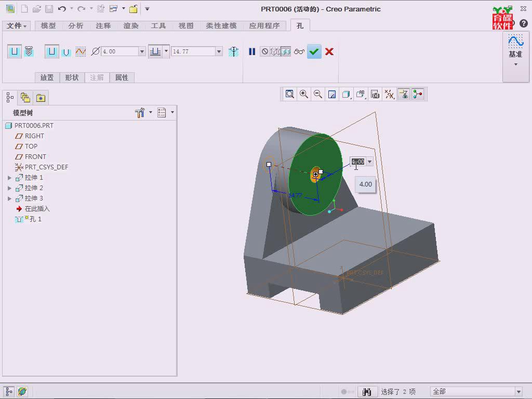Open the datum display filters icon
The height and width of the screenshot is (399, 532).
tap(390, 95)
